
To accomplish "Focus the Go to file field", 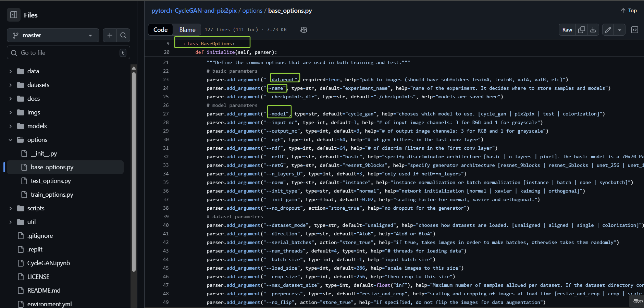I will coord(68,53).
